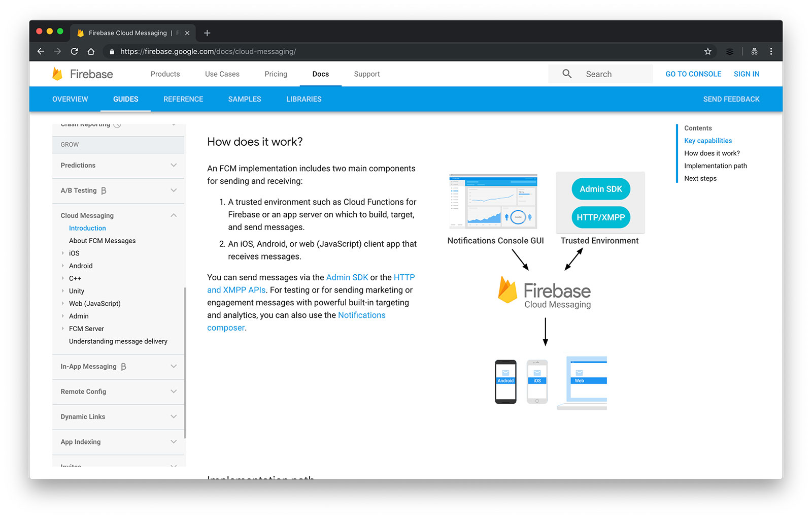Expand the A/B Testing section chevron
The height and width of the screenshot is (518, 812).
[174, 190]
